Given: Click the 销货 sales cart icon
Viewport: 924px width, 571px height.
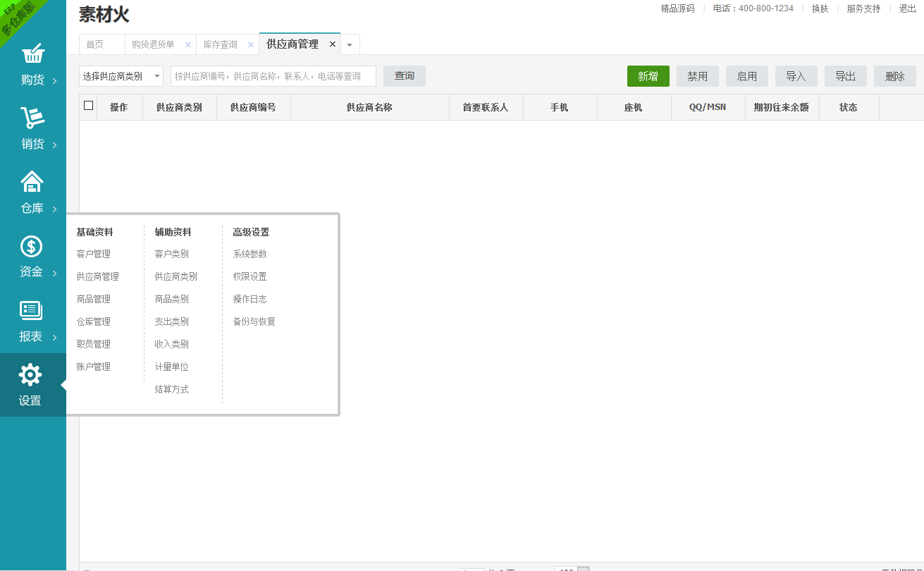Looking at the screenshot, I should pyautogui.click(x=32, y=118).
